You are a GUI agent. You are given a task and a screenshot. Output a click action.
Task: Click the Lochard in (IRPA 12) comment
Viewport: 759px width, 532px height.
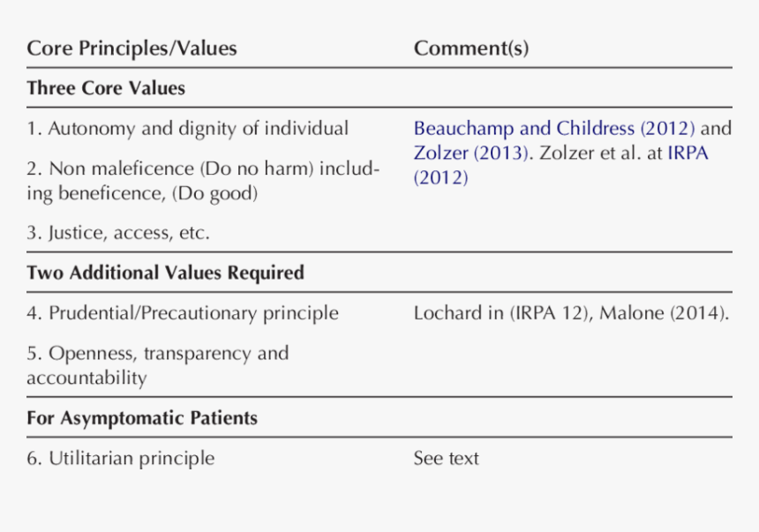point(501,313)
